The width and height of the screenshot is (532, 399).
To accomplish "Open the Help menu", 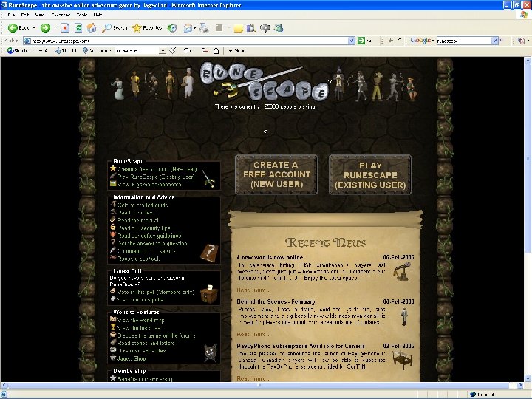I will (98, 15).
